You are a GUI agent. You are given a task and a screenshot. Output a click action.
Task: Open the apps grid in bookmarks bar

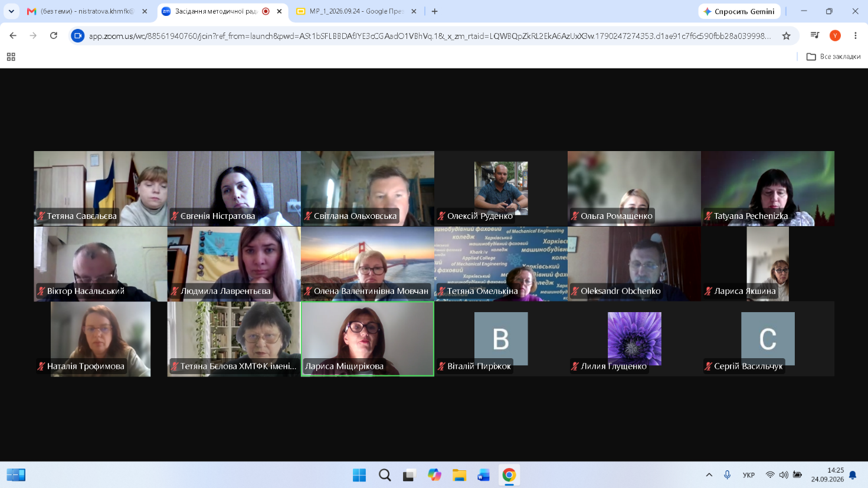coord(11,57)
